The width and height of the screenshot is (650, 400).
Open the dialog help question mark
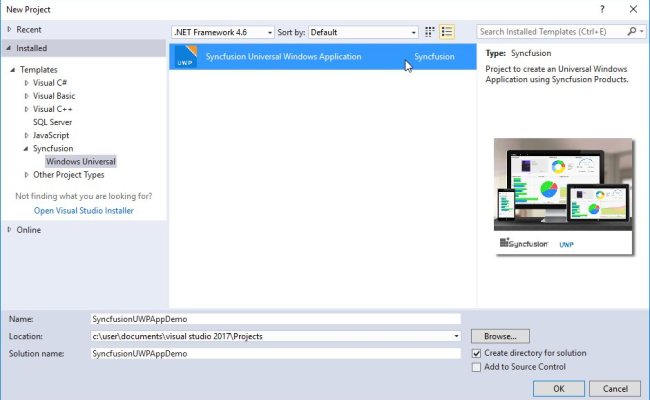click(x=602, y=9)
